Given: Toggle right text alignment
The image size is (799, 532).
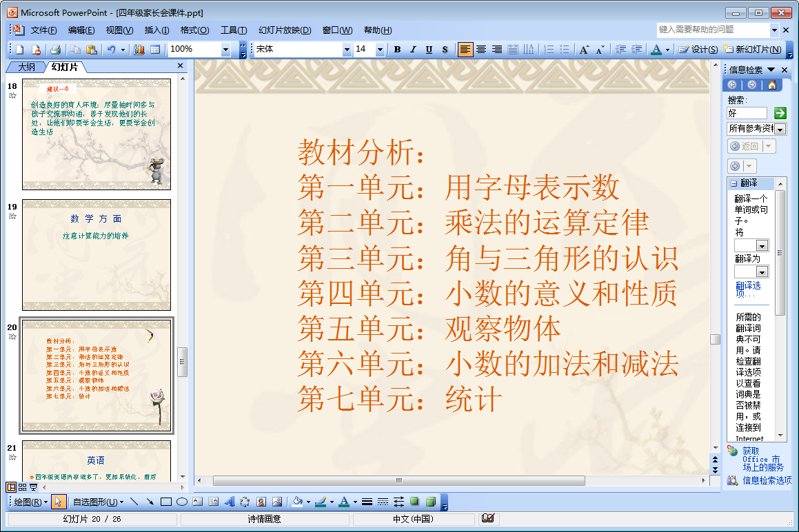Looking at the screenshot, I should pos(497,50).
